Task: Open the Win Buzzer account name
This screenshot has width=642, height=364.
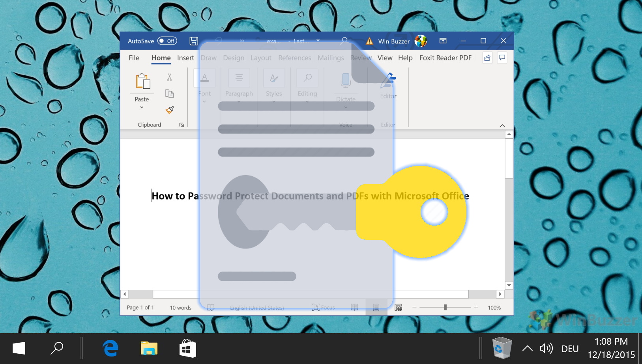Action: click(394, 41)
